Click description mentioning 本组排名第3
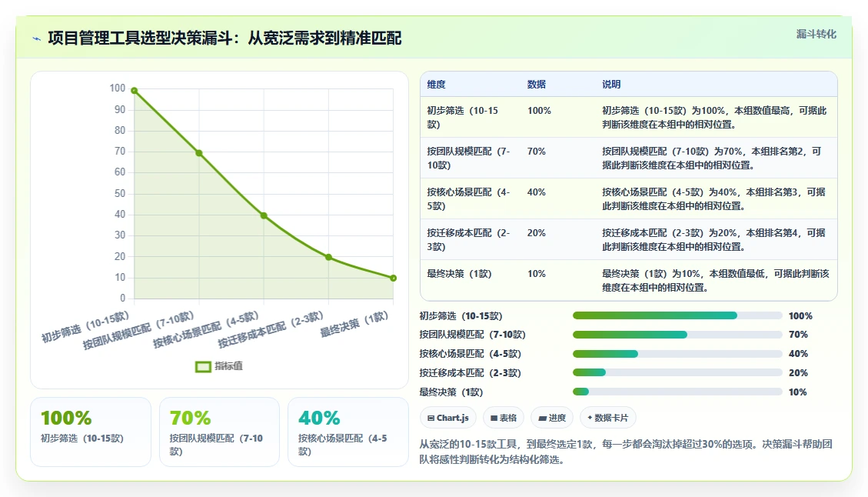Screen dimensions: 868x497 click(714, 199)
